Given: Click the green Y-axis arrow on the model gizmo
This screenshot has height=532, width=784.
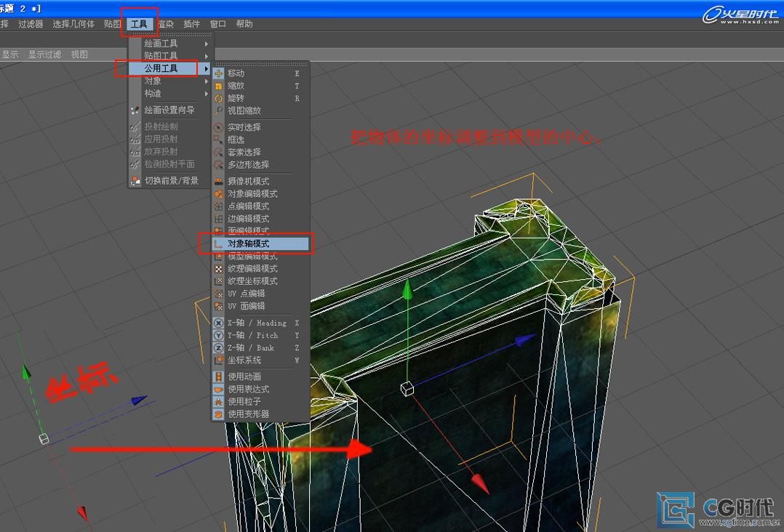Looking at the screenshot, I should tap(408, 290).
